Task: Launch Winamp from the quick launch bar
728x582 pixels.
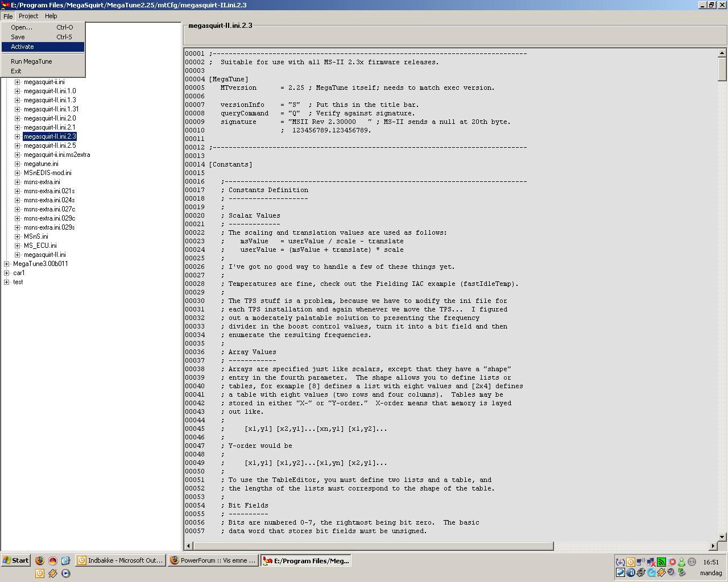Action: click(x=53, y=573)
